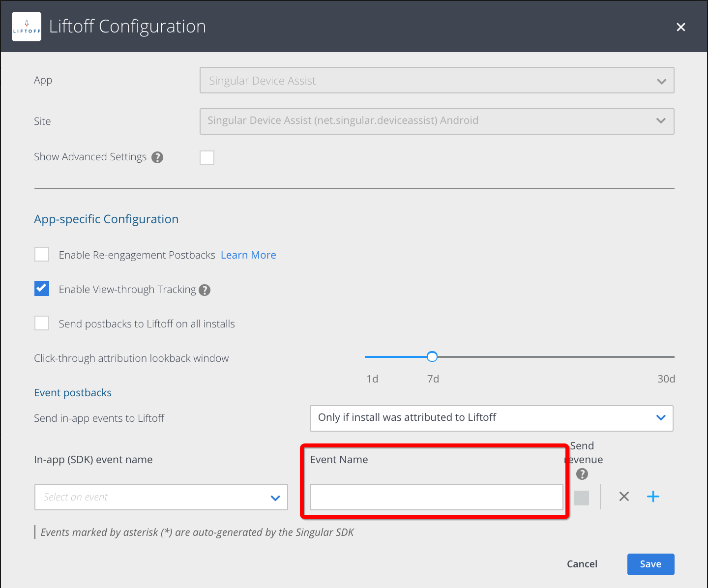
Task: Open Send in-app events to Liftoff dropdown
Action: click(491, 418)
